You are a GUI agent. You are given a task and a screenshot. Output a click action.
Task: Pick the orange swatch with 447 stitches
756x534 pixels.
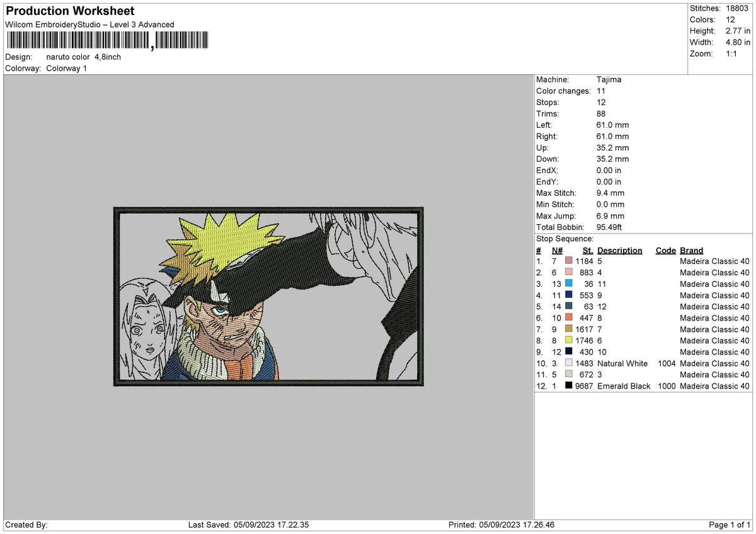pyautogui.click(x=569, y=317)
